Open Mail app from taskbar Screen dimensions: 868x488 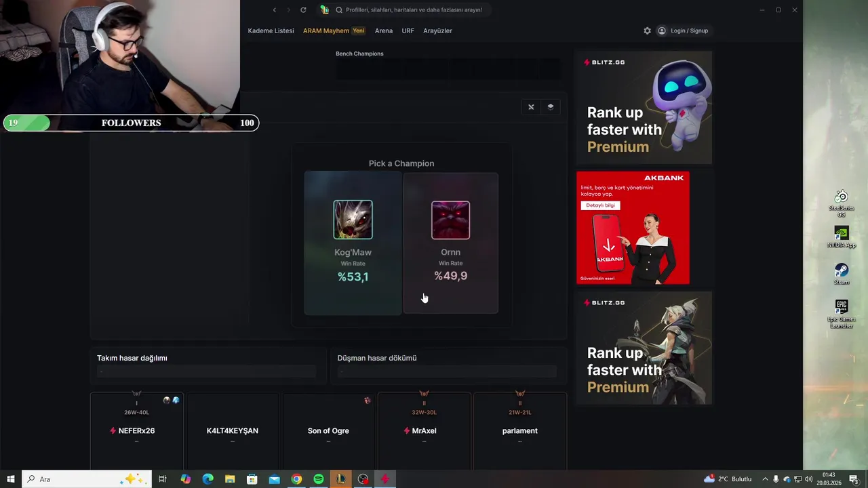point(274,479)
